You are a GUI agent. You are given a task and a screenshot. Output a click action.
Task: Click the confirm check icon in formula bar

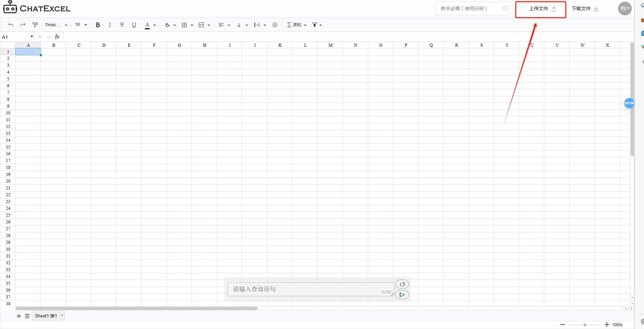coord(49,37)
